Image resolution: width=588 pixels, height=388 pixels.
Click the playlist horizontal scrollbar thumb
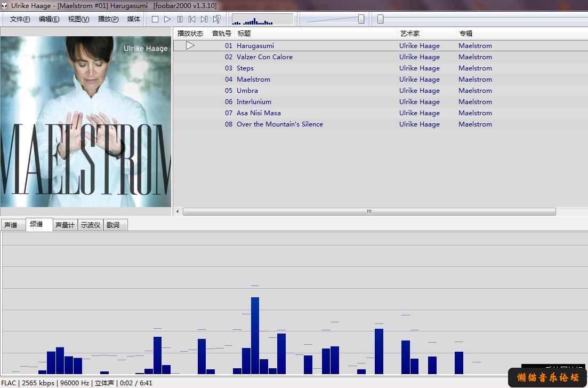click(369, 212)
